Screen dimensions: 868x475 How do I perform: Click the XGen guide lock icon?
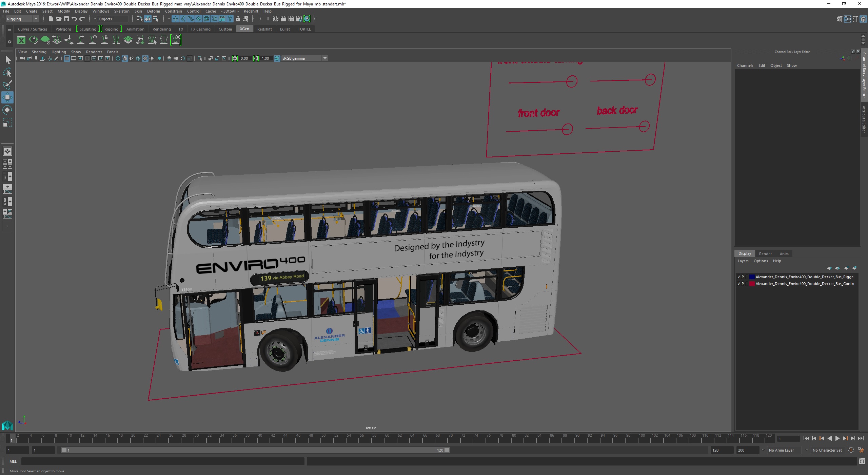(105, 40)
